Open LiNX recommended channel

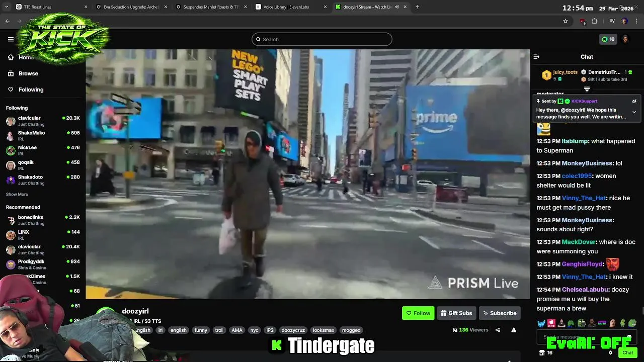43,235
